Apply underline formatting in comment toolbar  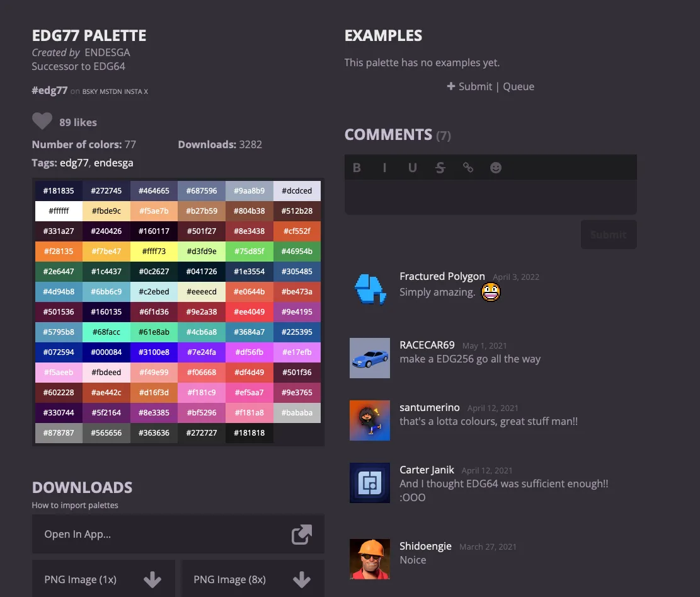[x=413, y=168]
